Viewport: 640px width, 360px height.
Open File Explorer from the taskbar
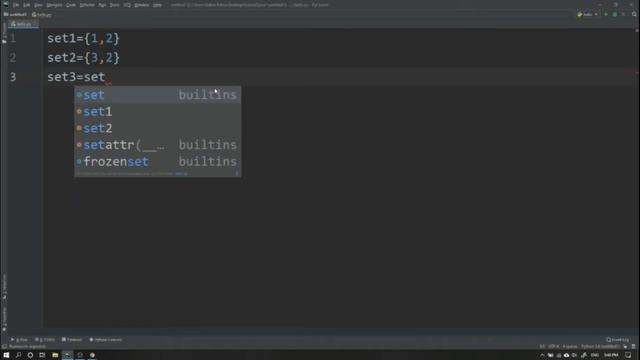[55, 355]
